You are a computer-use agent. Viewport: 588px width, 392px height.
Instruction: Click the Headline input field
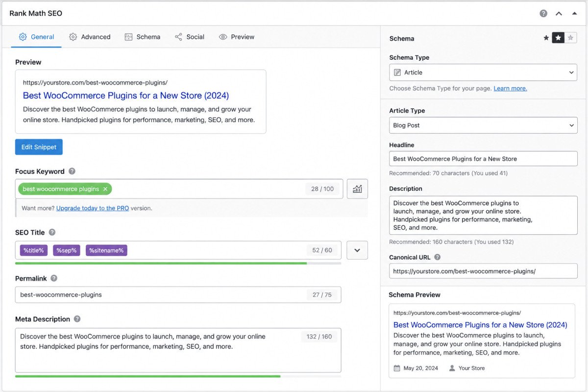pyautogui.click(x=484, y=159)
